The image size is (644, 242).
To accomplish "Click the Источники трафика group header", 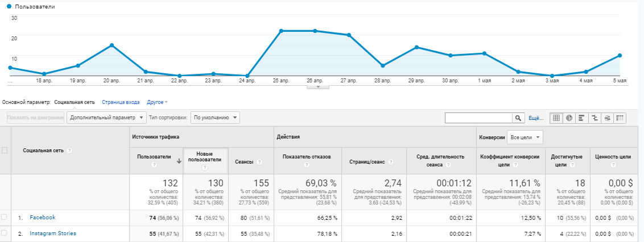I will (156, 137).
